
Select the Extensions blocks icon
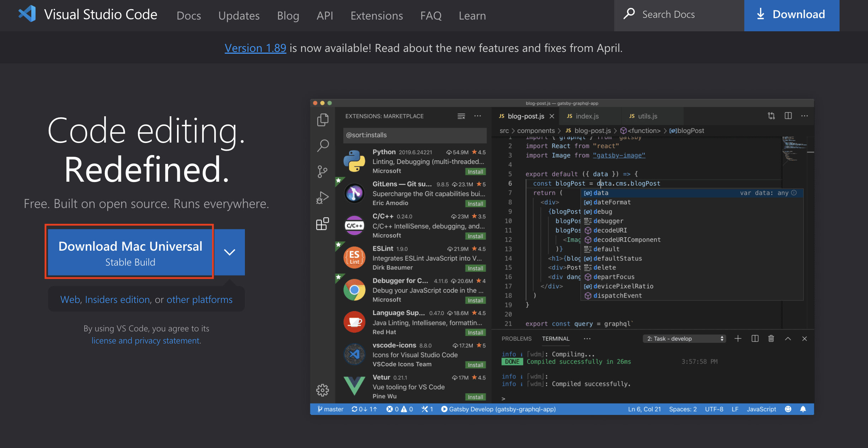click(x=323, y=224)
